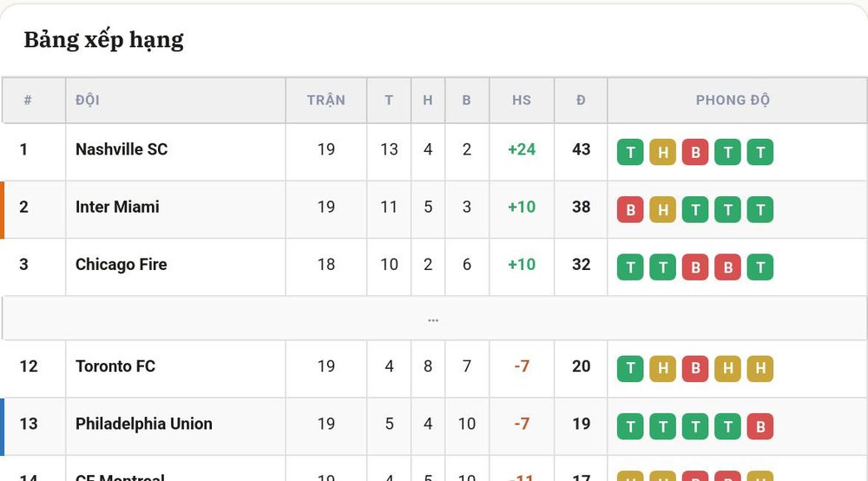Click Philadelphia Union's red B form badge

[x=760, y=426]
